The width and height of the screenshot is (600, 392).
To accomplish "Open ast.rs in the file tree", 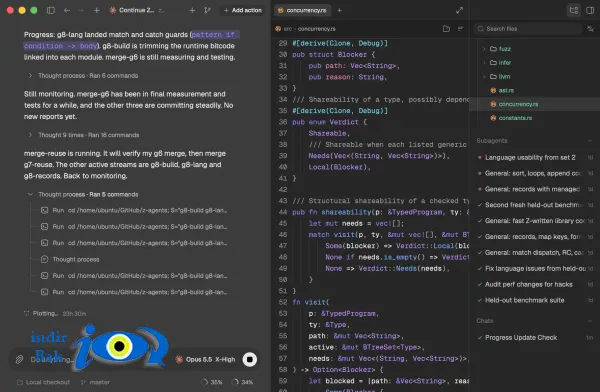I will click(506, 90).
